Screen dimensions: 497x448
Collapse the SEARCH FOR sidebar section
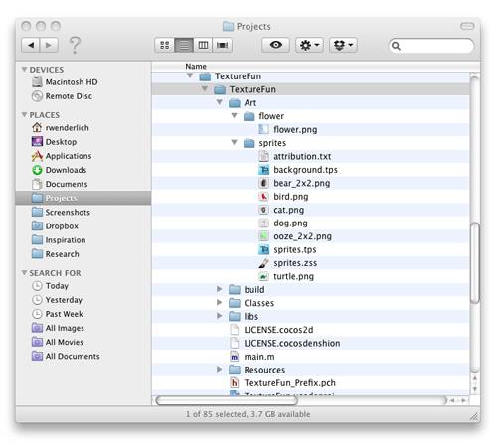point(24,272)
